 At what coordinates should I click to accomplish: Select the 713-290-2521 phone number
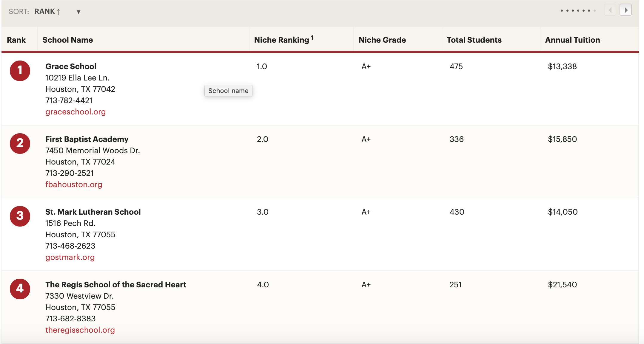pos(70,173)
